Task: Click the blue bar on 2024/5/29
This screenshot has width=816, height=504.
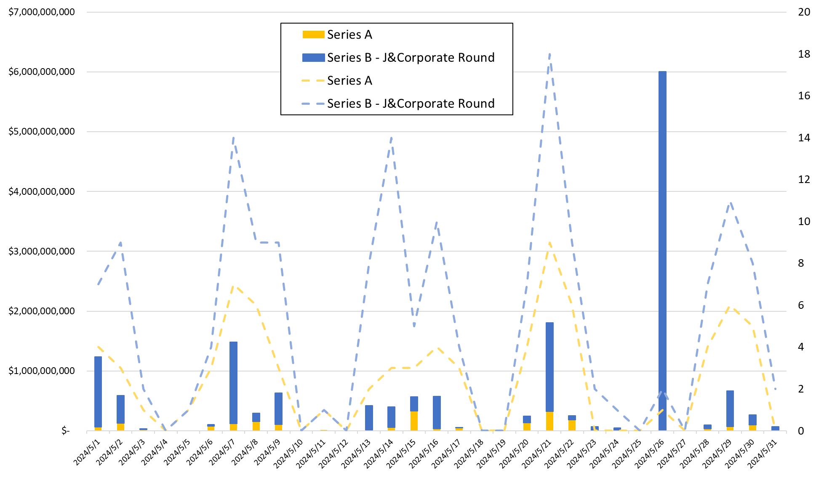Action: pos(730,408)
